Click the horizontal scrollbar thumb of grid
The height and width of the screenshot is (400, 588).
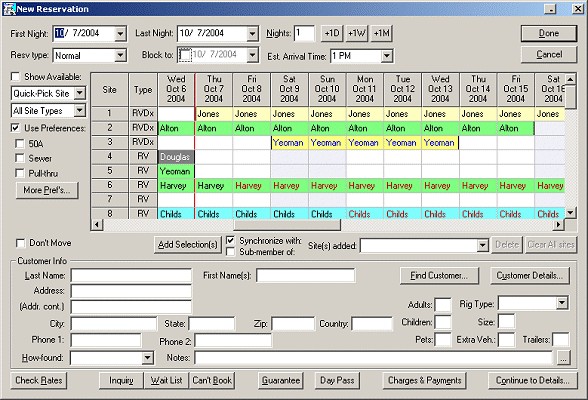287,225
